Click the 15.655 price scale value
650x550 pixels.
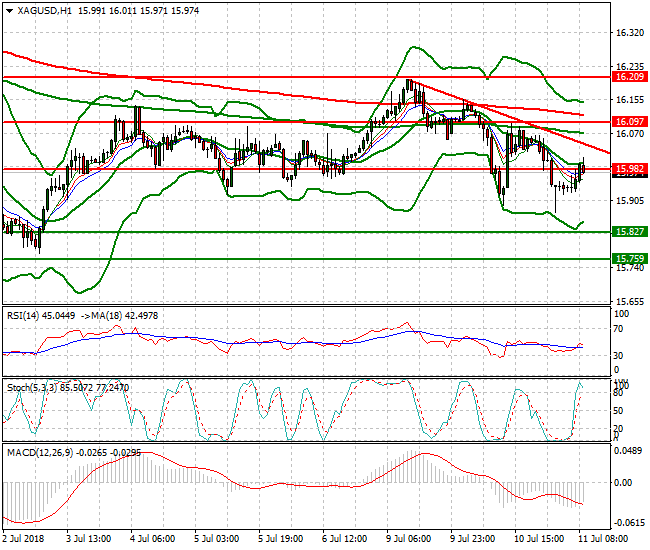[630, 302]
